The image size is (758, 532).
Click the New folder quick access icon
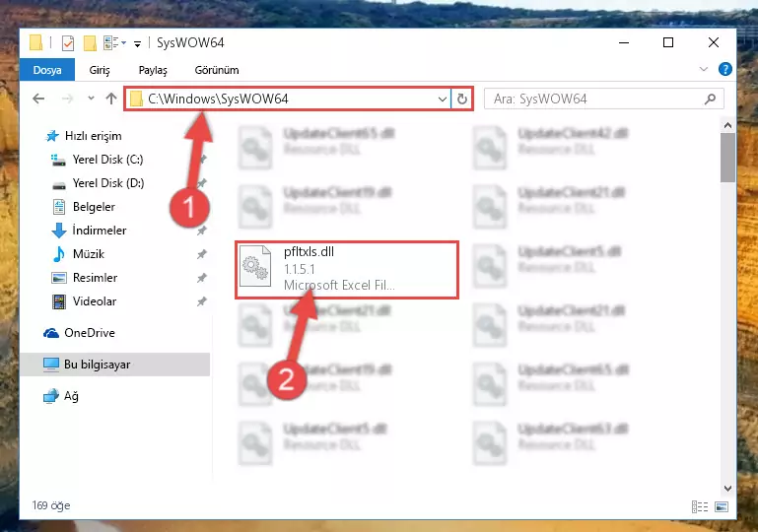[x=90, y=43]
